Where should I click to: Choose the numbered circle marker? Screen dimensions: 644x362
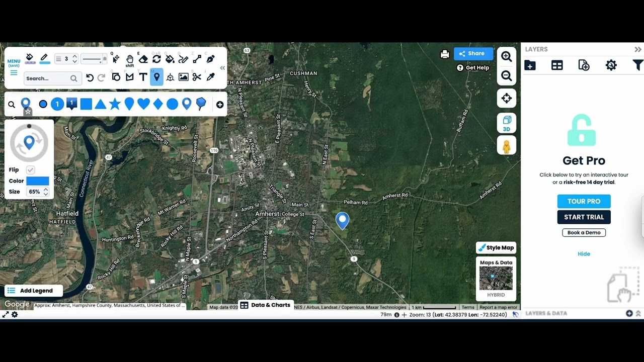coord(57,104)
